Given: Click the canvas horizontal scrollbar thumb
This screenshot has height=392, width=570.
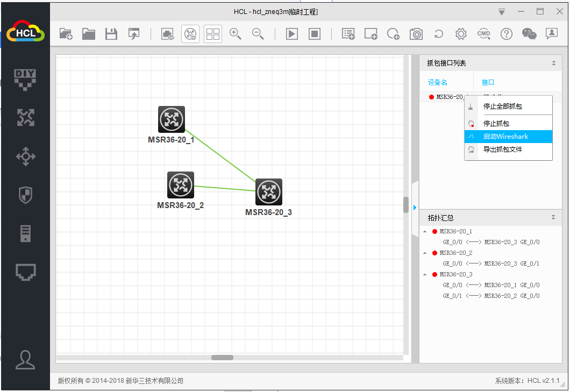Looking at the screenshot, I should click(x=222, y=358).
